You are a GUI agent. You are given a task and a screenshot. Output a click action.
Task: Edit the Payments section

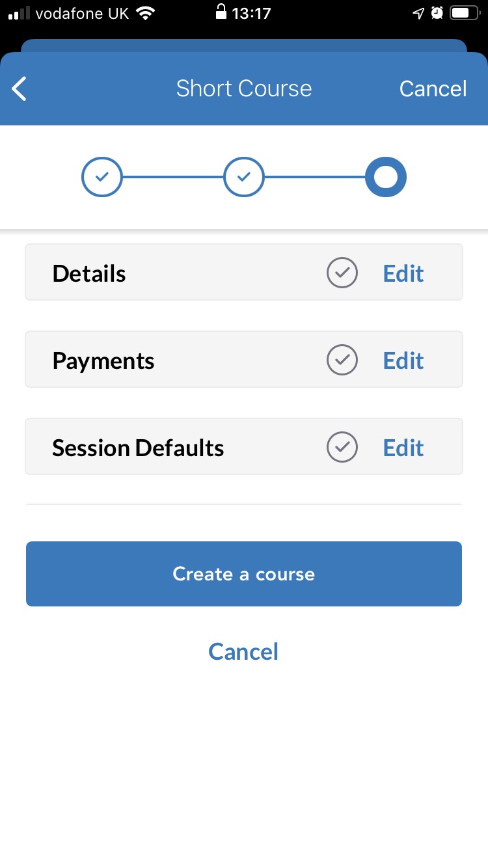tap(403, 360)
